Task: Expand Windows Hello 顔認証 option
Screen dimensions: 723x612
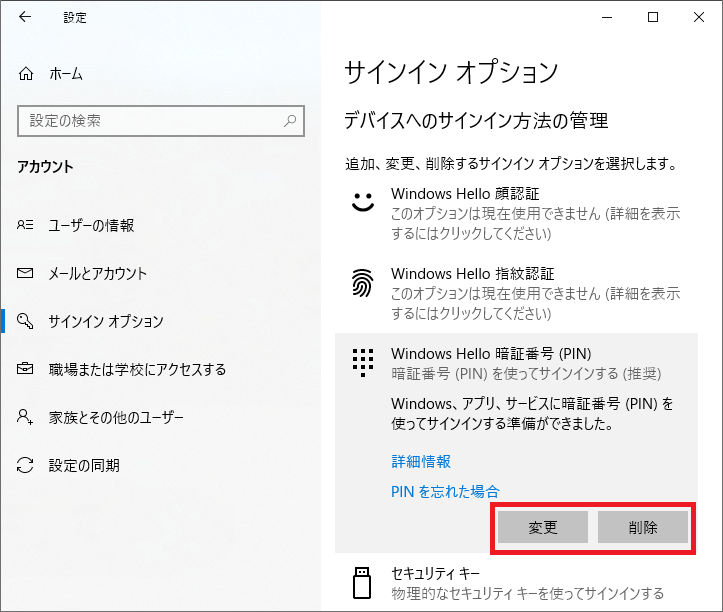Action: (x=516, y=213)
